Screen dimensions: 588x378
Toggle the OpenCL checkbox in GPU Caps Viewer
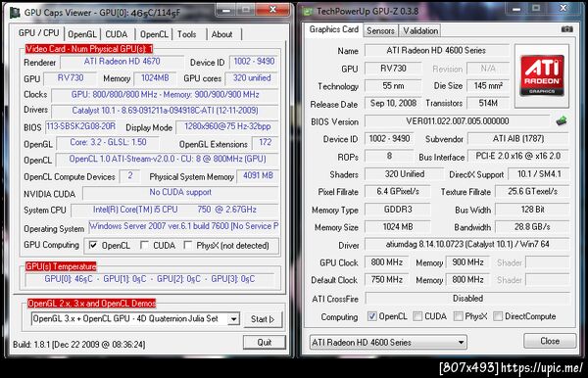(x=93, y=246)
